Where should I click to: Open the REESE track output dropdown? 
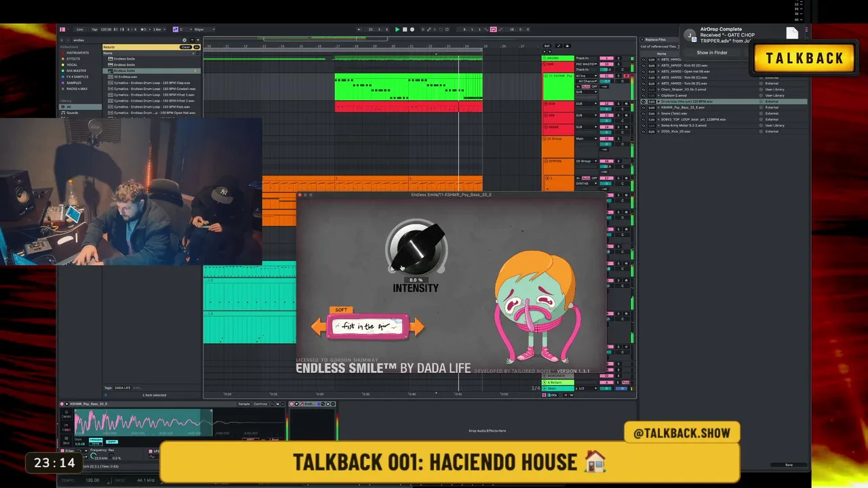tap(586, 127)
